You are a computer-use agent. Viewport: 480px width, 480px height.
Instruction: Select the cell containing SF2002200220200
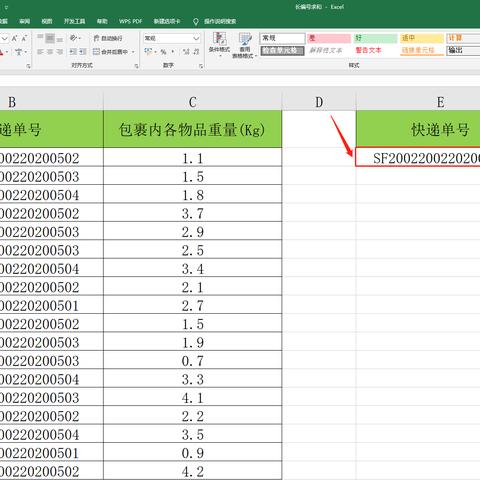[418, 157]
